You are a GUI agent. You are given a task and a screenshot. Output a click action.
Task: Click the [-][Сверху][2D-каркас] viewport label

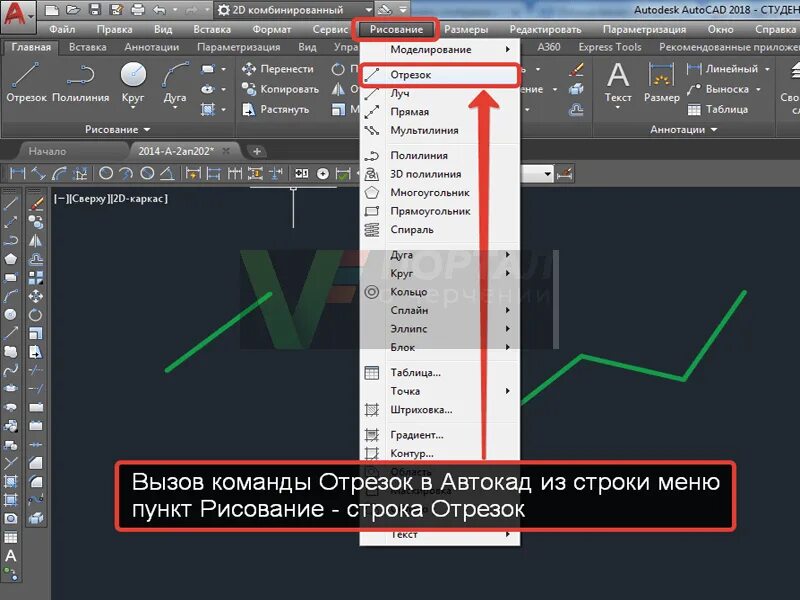[111, 198]
